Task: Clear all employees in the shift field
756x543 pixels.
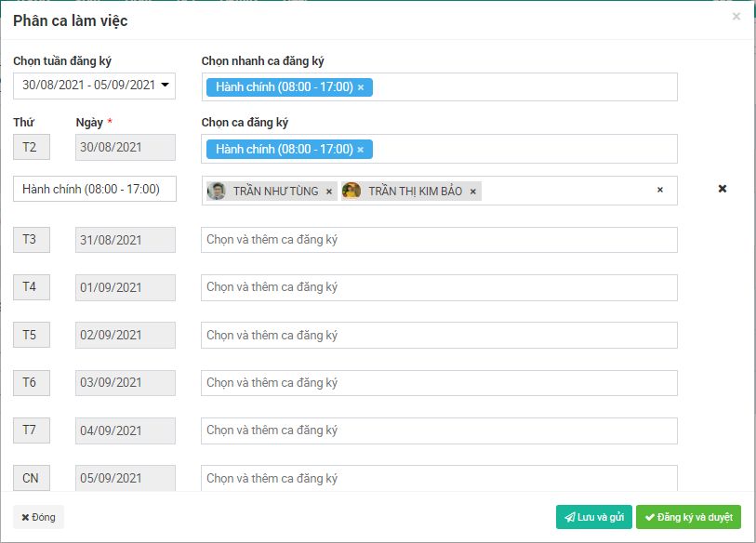Action: 660,190
